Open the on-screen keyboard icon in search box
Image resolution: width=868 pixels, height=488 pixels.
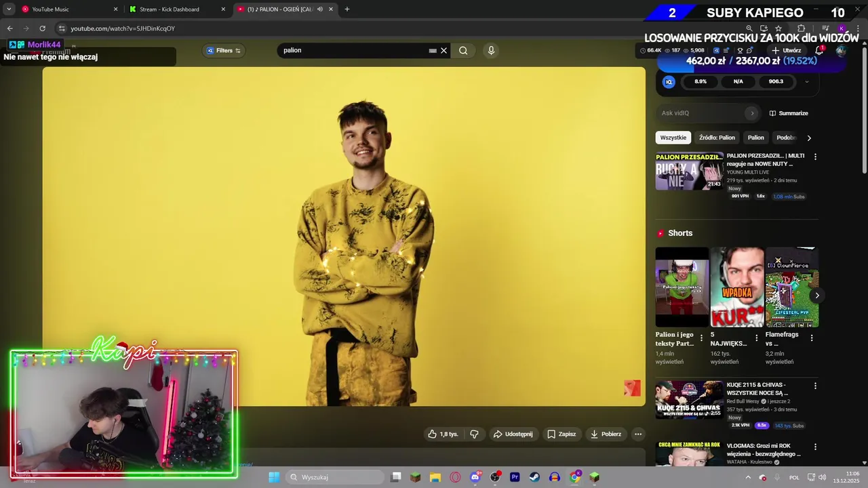pyautogui.click(x=433, y=50)
